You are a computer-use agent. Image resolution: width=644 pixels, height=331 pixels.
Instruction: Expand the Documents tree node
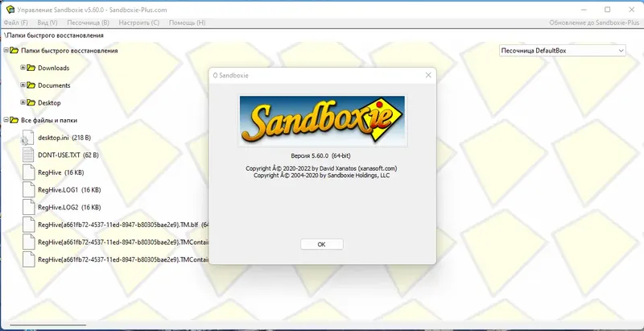23,85
